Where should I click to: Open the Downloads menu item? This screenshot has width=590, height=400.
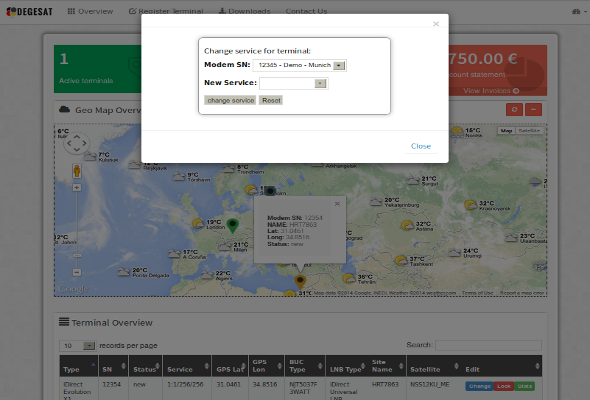tap(245, 11)
